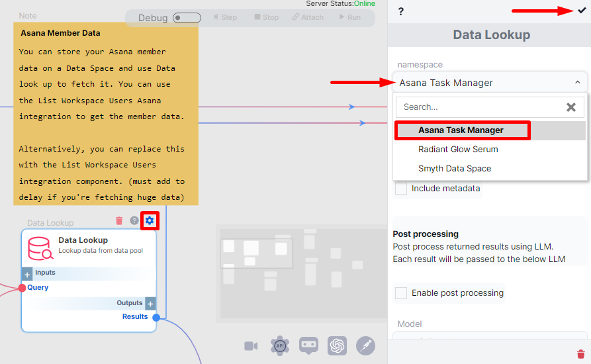591x364 pixels.
Task: Open Data Lookup component settings gear
Action: click(x=150, y=220)
